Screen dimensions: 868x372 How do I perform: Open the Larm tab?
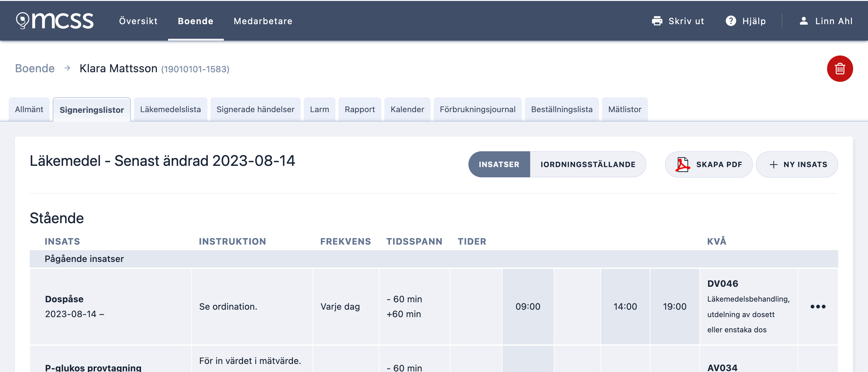(x=319, y=109)
